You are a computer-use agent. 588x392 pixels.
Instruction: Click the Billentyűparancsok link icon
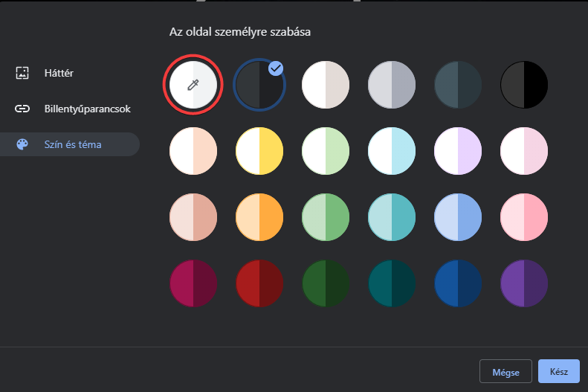click(x=22, y=109)
